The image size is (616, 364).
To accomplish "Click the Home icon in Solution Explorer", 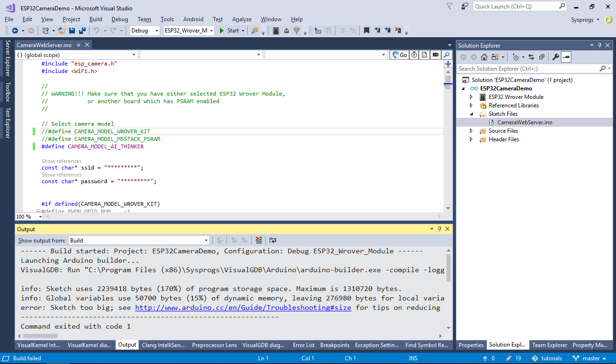I will 484,57.
